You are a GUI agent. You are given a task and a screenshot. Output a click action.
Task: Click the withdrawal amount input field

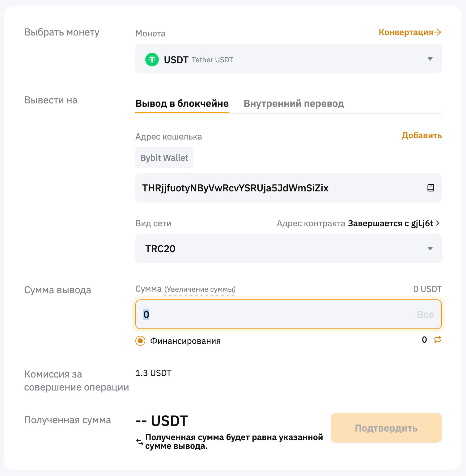(x=278, y=315)
